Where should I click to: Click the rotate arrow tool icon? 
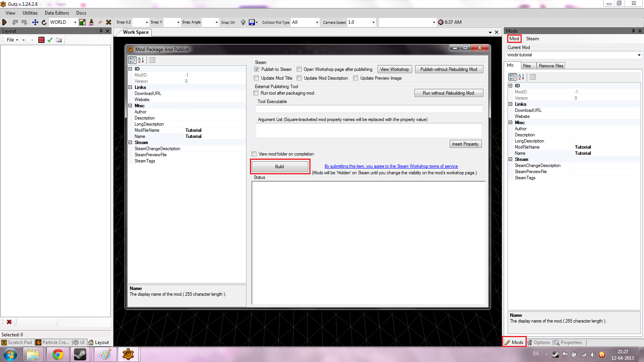point(44,22)
